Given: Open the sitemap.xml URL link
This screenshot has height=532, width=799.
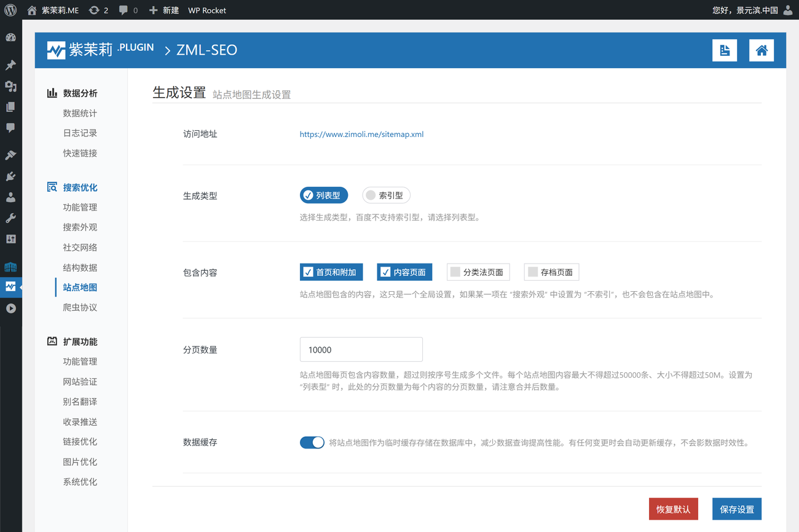Looking at the screenshot, I should click(x=361, y=134).
